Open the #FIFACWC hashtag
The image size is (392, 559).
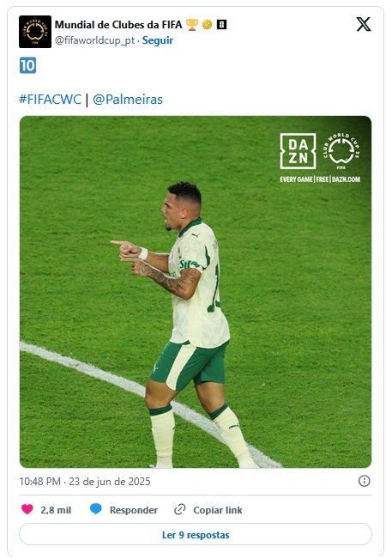[x=51, y=99]
